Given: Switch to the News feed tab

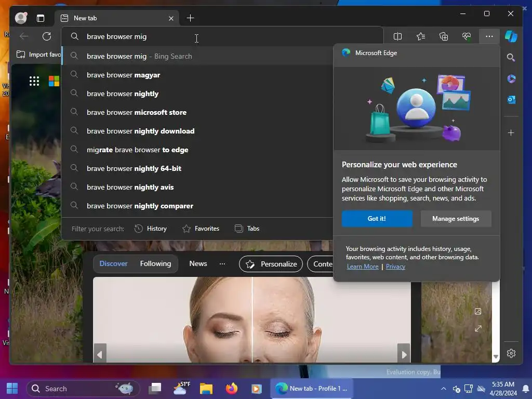Looking at the screenshot, I should [x=198, y=263].
